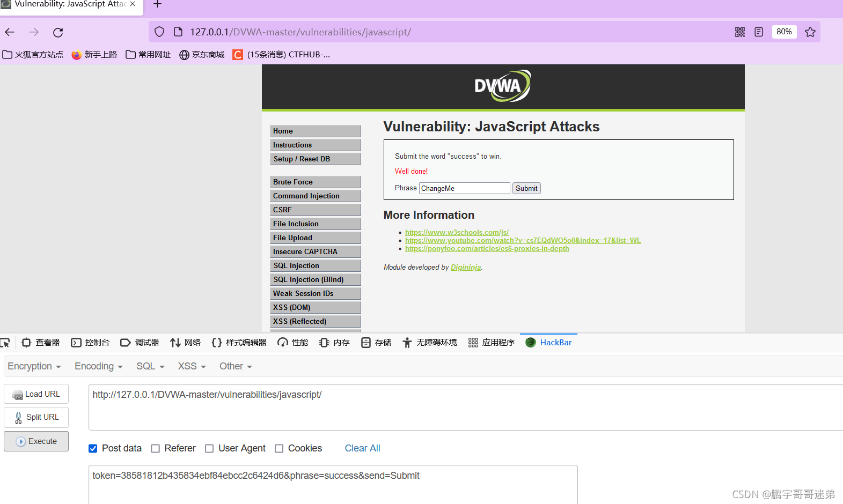Screen dimensions: 843x504
Task: Go back with the browser back arrow
Action: click(10, 32)
